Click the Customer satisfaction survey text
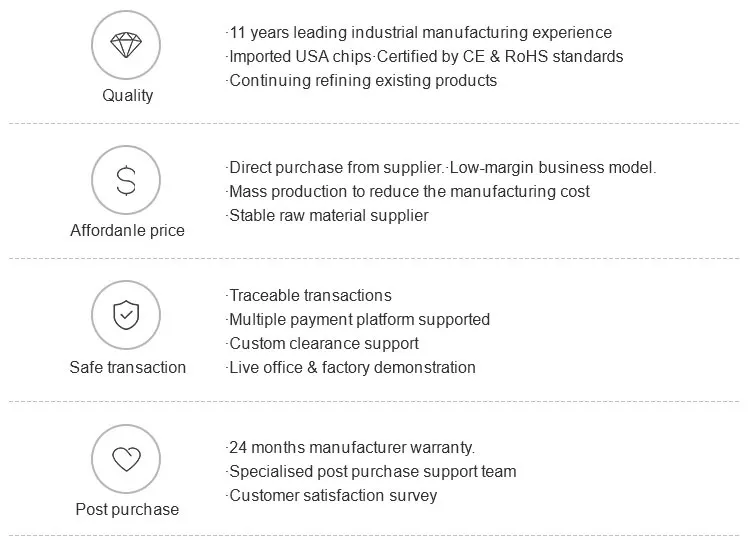 point(332,496)
